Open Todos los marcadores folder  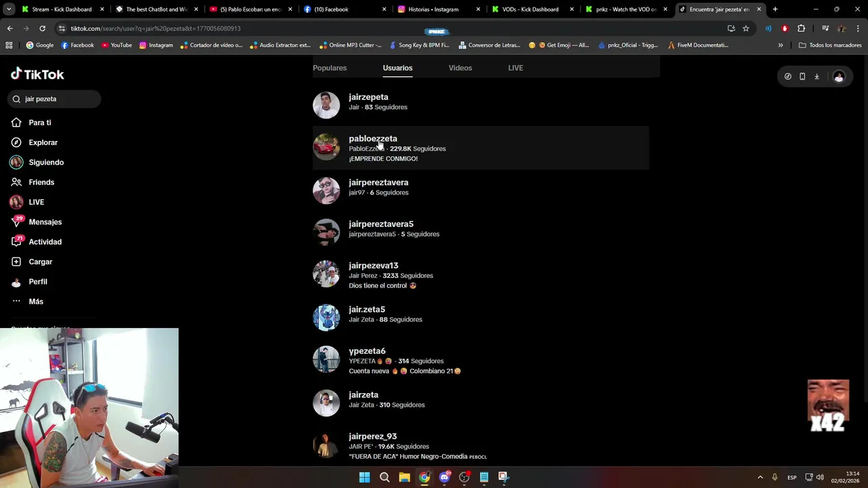[830, 45]
